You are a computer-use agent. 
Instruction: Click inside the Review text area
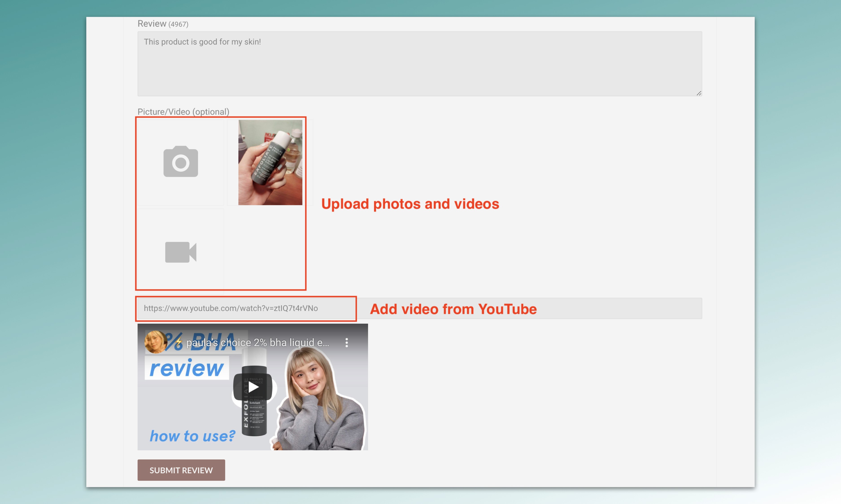[x=419, y=65]
